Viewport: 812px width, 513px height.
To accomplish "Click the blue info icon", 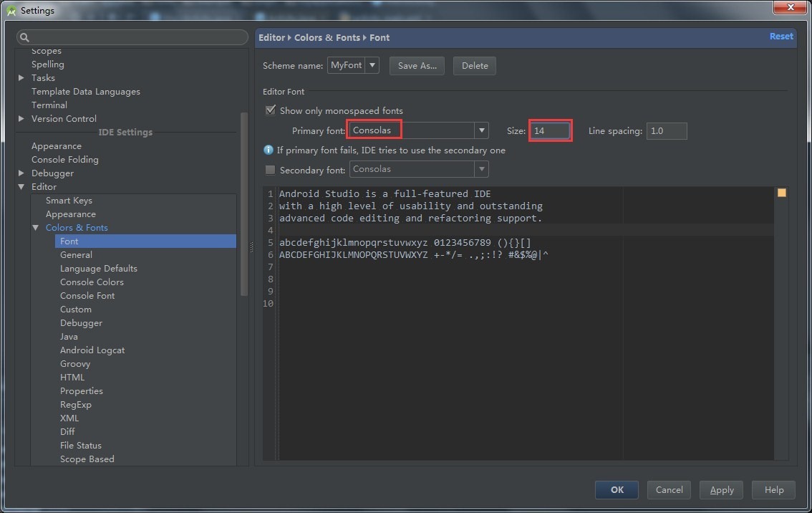I will click(269, 150).
